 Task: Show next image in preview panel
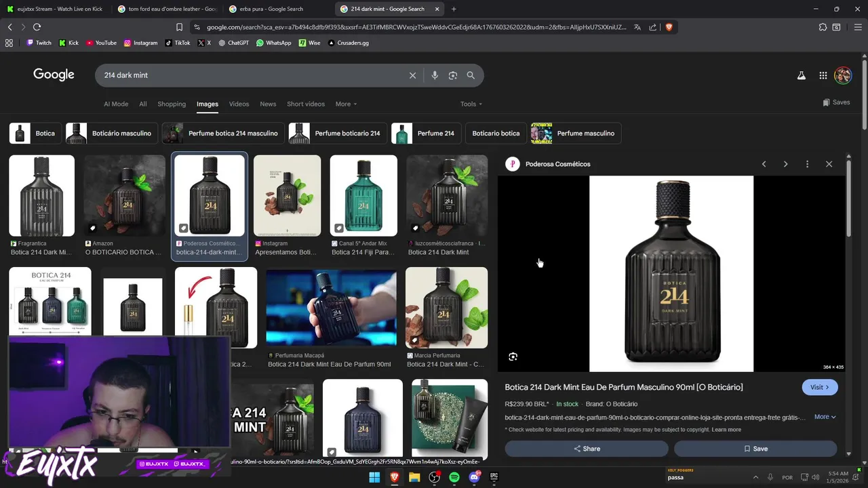click(x=786, y=164)
